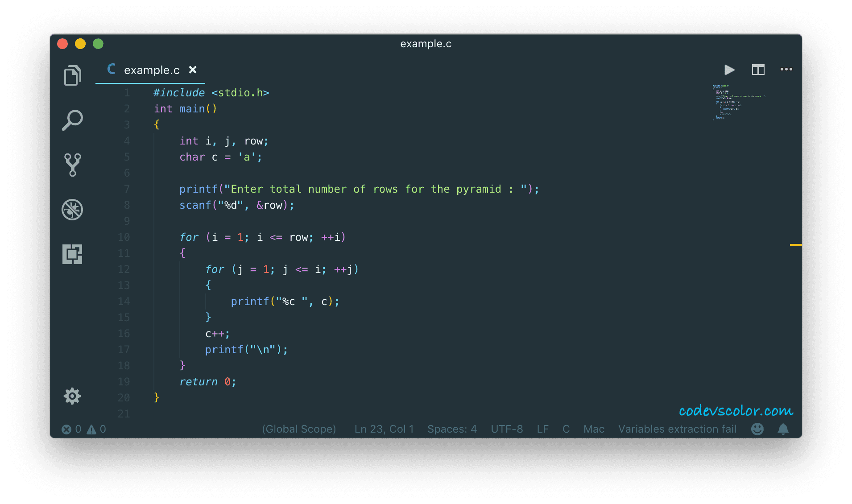This screenshot has width=852, height=504.
Task: Open the Global Scope selector
Action: click(299, 429)
